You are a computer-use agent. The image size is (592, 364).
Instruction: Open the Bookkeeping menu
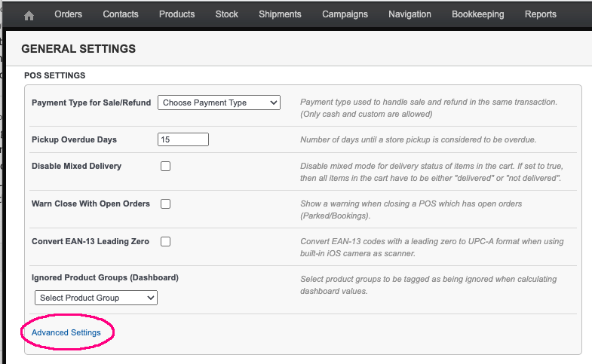[477, 14]
